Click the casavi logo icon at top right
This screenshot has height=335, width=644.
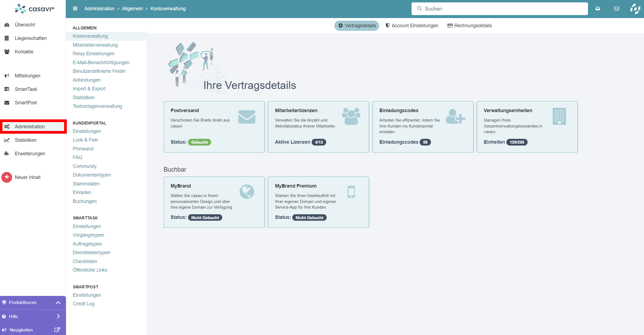[635, 9]
